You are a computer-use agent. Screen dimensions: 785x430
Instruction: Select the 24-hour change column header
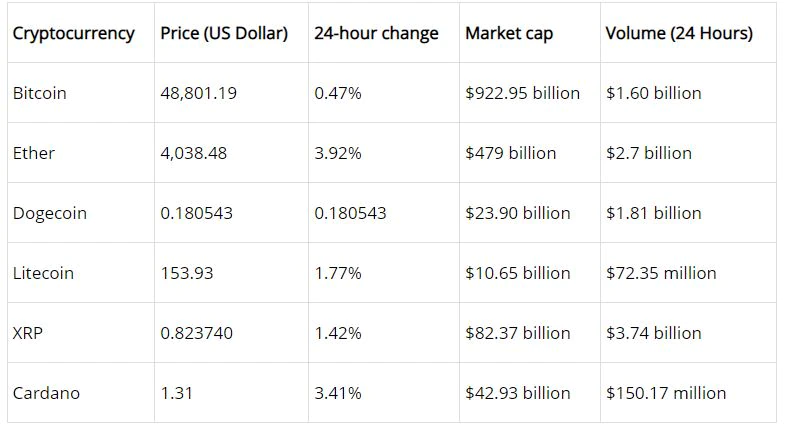click(x=376, y=33)
